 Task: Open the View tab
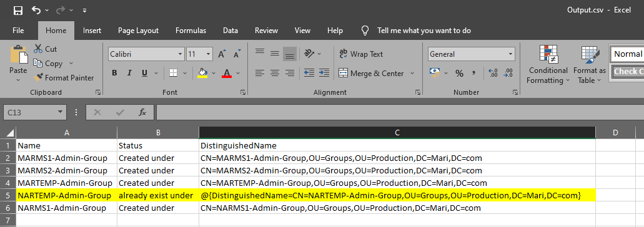click(303, 31)
